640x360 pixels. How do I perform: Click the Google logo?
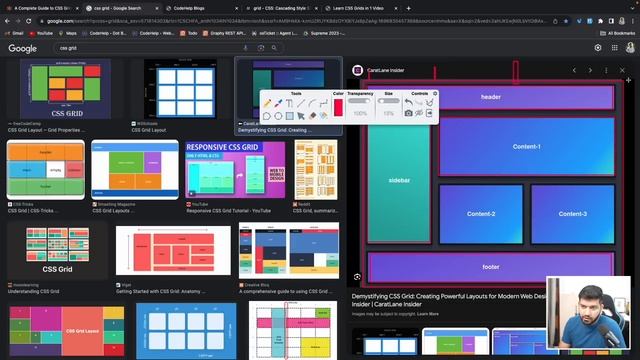click(22, 48)
